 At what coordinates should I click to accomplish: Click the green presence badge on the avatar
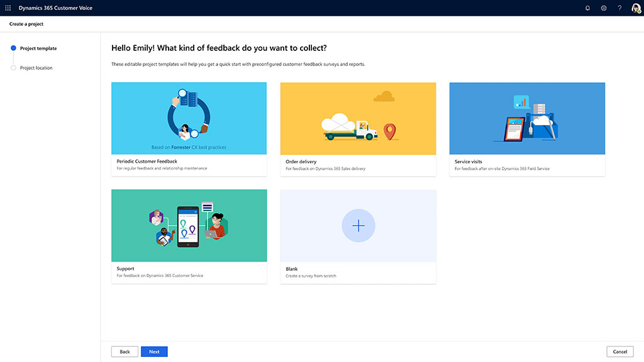(640, 12)
